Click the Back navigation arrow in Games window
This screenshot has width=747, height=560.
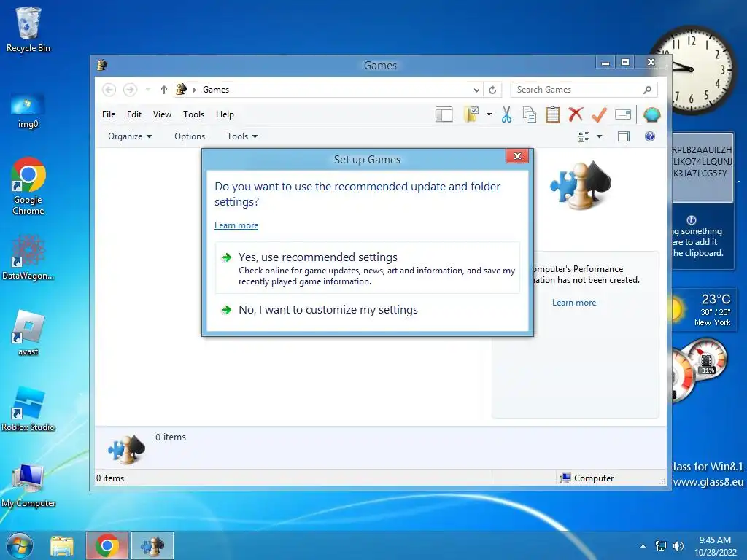pos(109,90)
